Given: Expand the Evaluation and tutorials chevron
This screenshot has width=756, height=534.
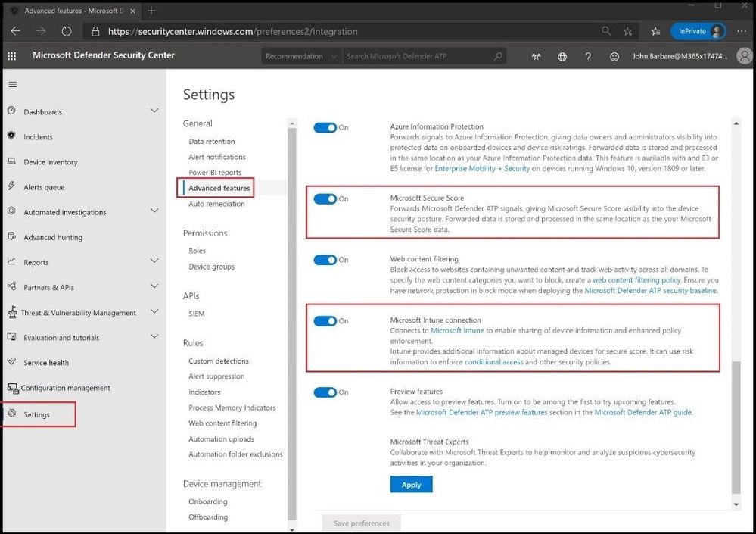Looking at the screenshot, I should pos(154,336).
